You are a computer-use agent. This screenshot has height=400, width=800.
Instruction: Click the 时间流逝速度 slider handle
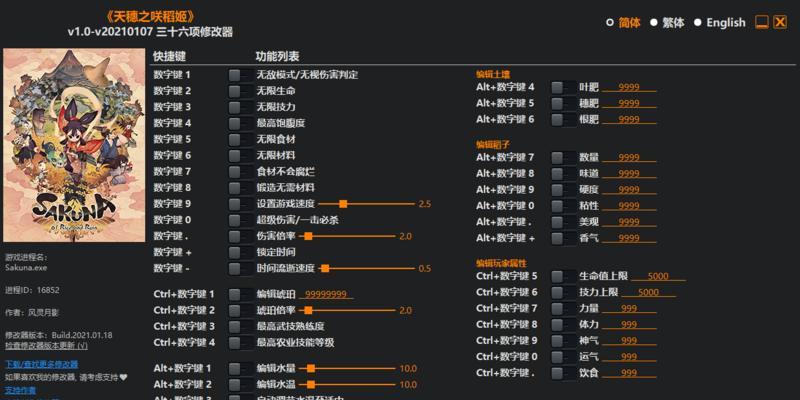click(325, 268)
